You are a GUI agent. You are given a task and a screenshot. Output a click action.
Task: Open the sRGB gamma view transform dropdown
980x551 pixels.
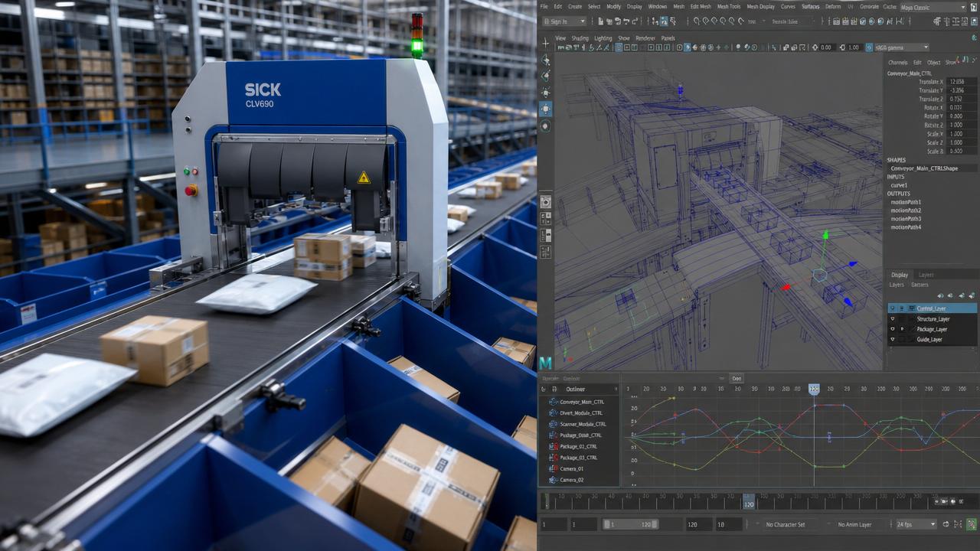[x=902, y=47]
